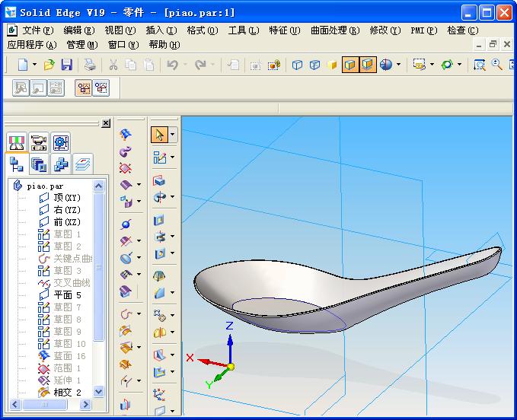Click the Print icon
Screen dimensions: 517x420
click(x=89, y=65)
